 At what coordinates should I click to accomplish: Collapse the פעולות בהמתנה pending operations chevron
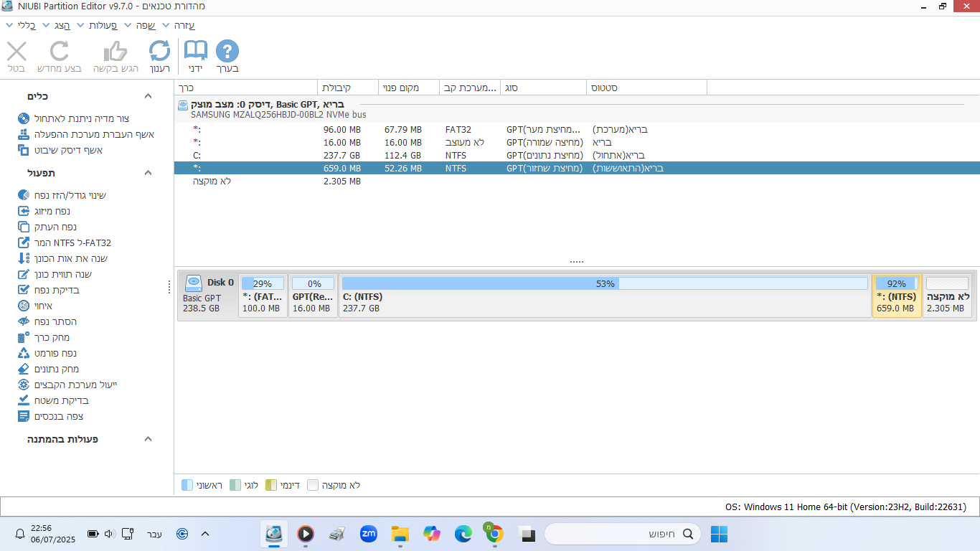149,439
